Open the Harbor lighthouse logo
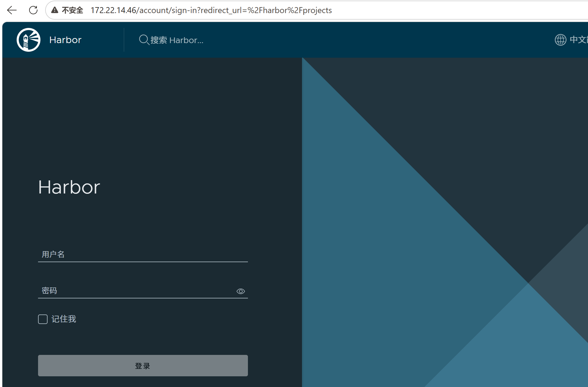Viewport: 588px width, 387px height. (29, 40)
